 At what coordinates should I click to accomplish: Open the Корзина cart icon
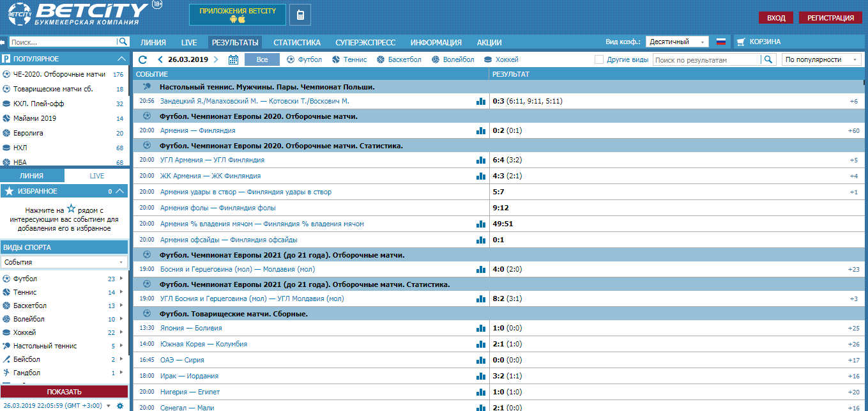tap(741, 42)
